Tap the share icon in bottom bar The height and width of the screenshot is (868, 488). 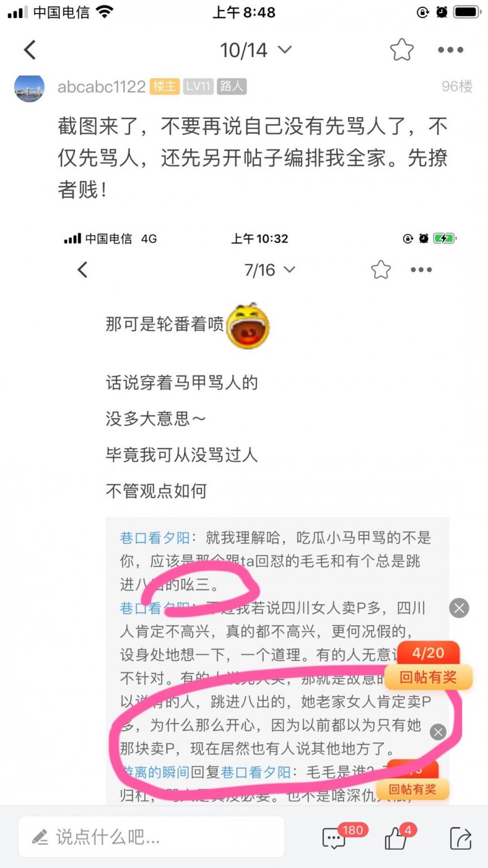tap(460, 837)
